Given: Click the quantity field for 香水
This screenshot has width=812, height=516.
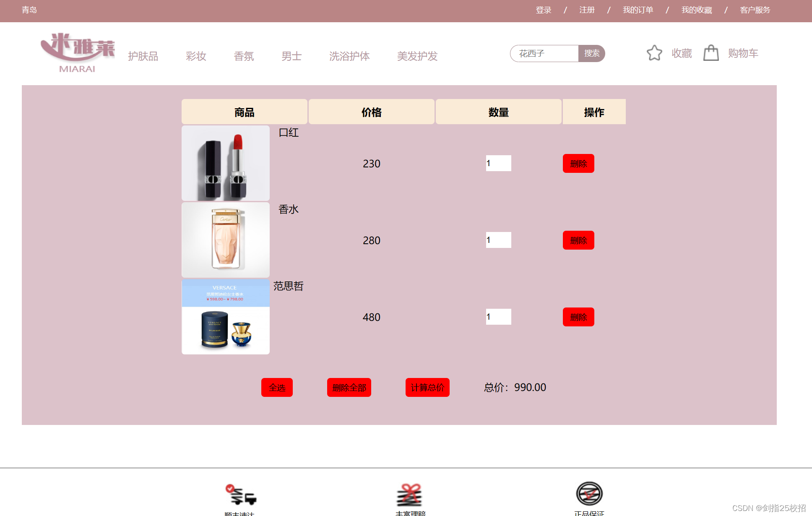Looking at the screenshot, I should point(498,240).
